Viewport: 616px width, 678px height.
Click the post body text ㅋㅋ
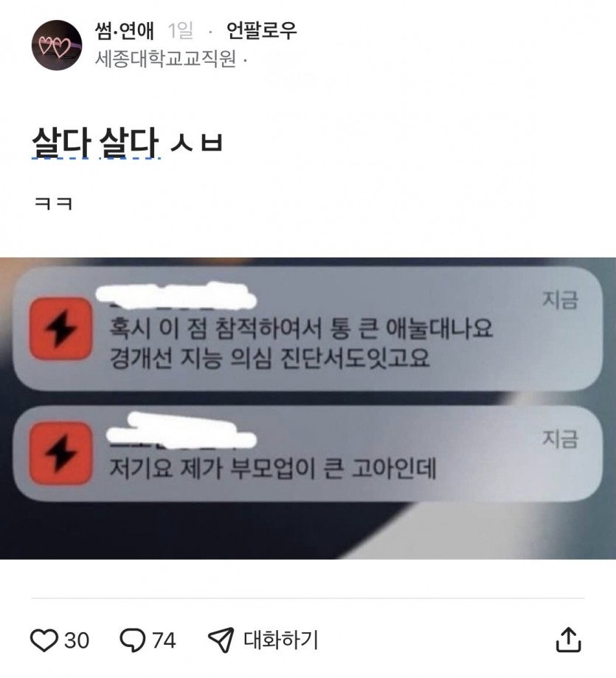(x=53, y=203)
